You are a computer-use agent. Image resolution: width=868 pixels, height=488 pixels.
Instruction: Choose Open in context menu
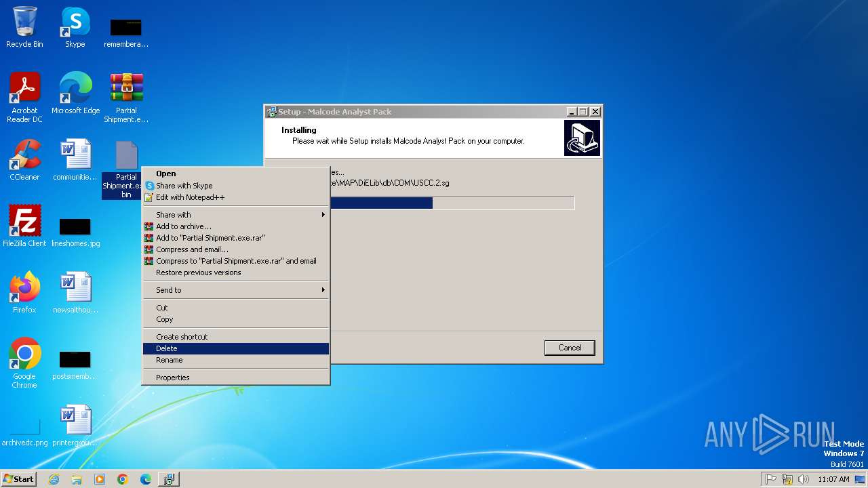(x=236, y=174)
